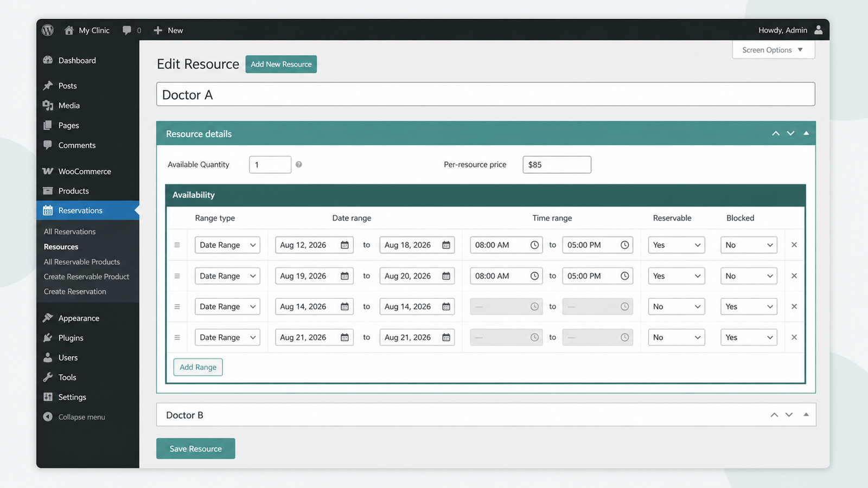This screenshot has width=868, height=488.
Task: Remove the Aug 12 – Aug 18 availability row
Action: click(794, 245)
